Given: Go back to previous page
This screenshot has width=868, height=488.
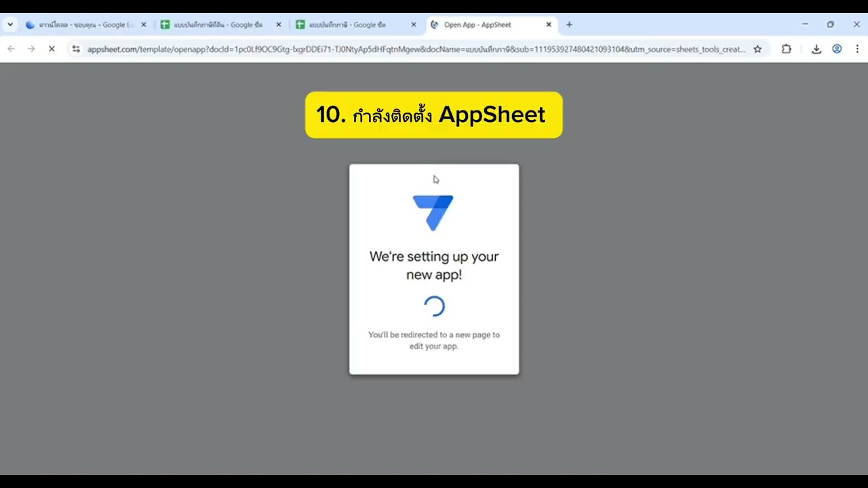Looking at the screenshot, I should click(11, 49).
